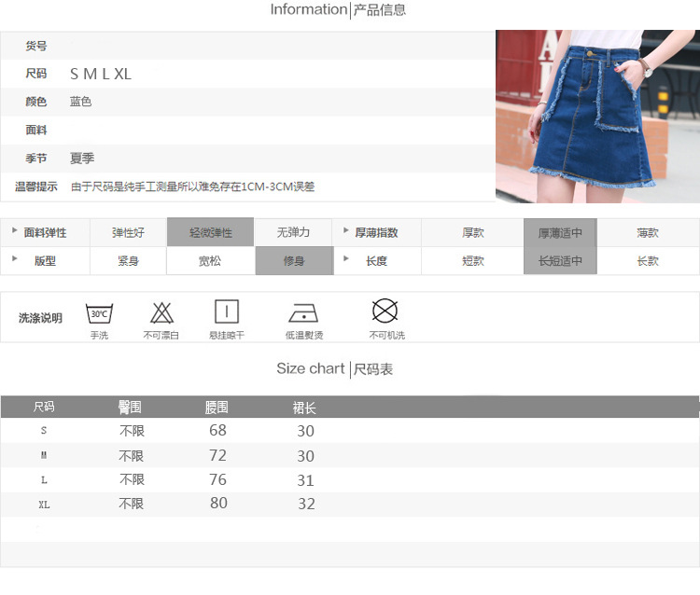
Task: Click the do-not-bleach triangle icon
Action: coord(161,312)
